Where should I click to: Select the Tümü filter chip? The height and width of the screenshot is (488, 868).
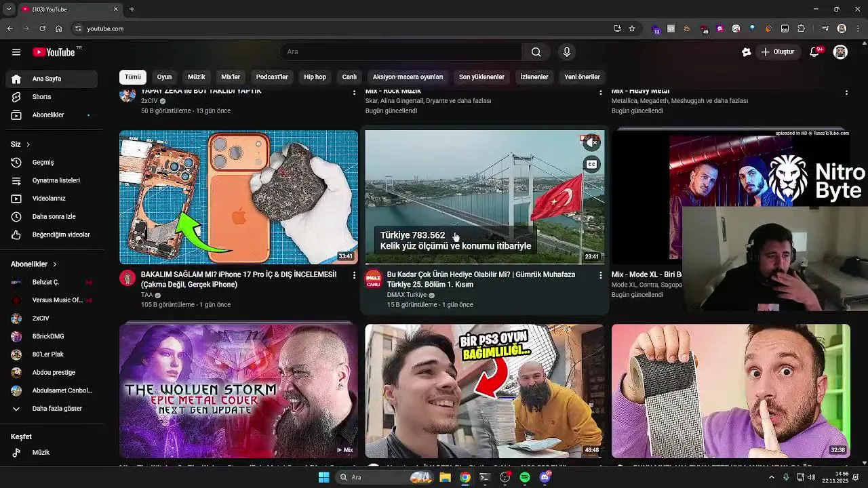pyautogui.click(x=133, y=77)
